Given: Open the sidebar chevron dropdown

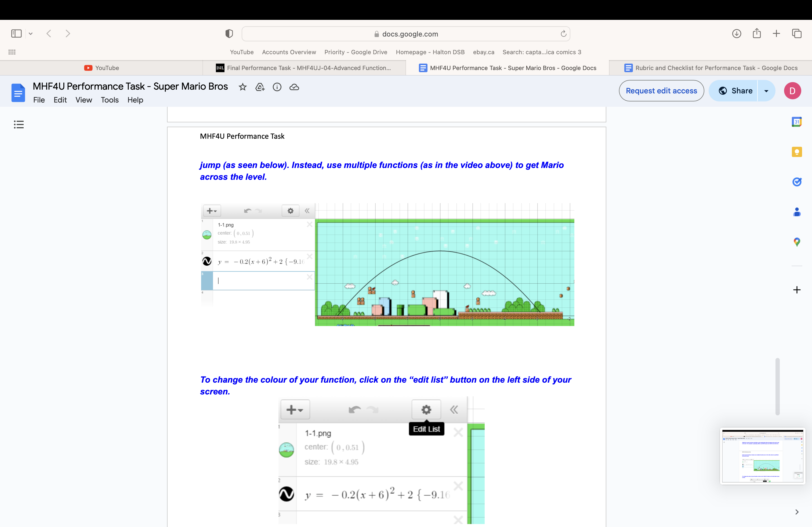Looking at the screenshot, I should (31, 33).
